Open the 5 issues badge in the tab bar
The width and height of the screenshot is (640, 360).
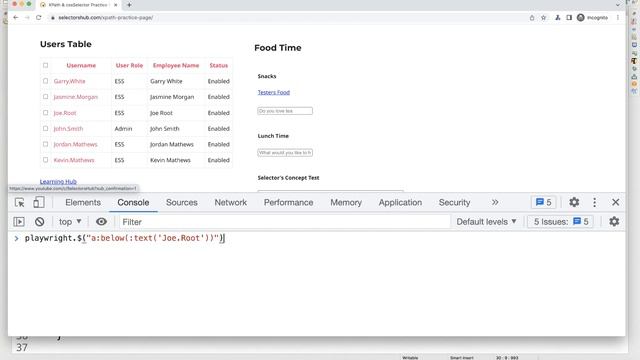tap(543, 202)
